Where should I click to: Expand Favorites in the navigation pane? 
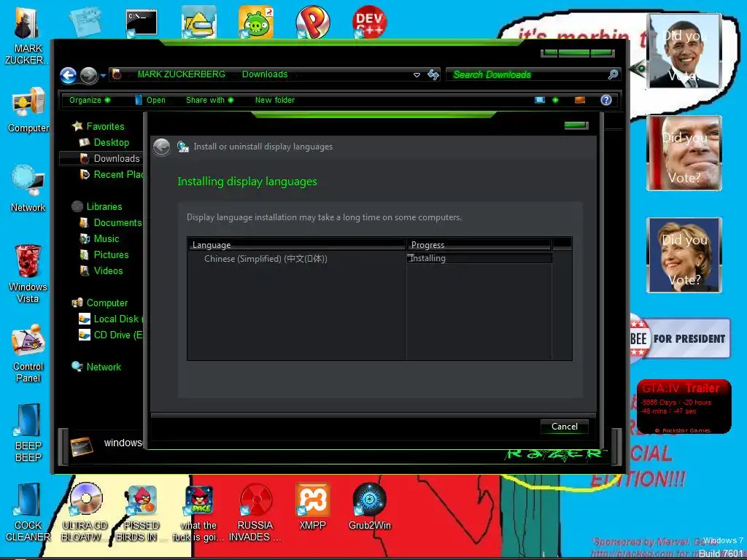point(99,126)
